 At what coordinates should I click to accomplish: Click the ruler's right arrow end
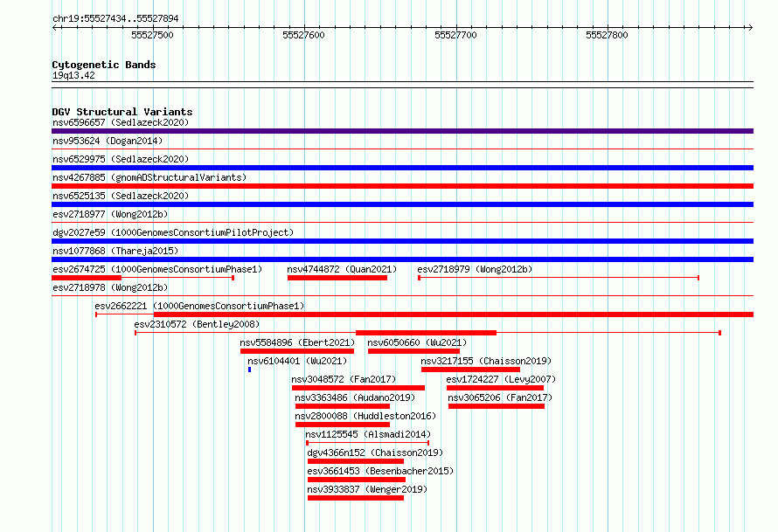pos(751,27)
